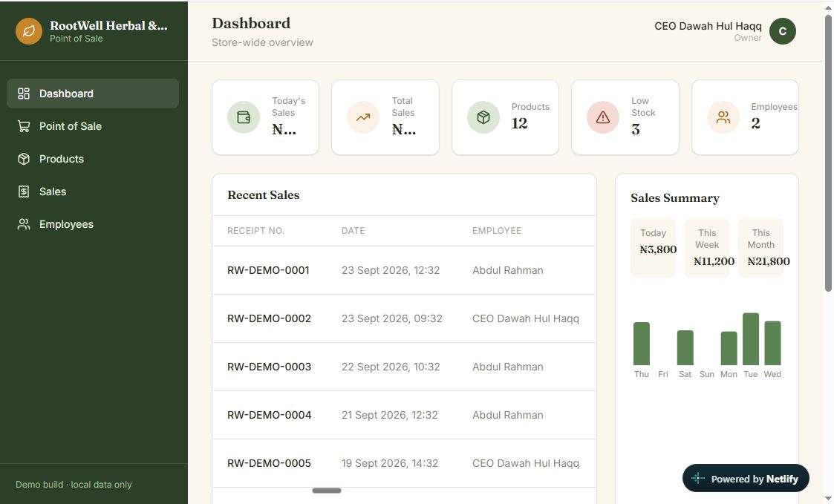Click the Demo build local data only note

[74, 484]
